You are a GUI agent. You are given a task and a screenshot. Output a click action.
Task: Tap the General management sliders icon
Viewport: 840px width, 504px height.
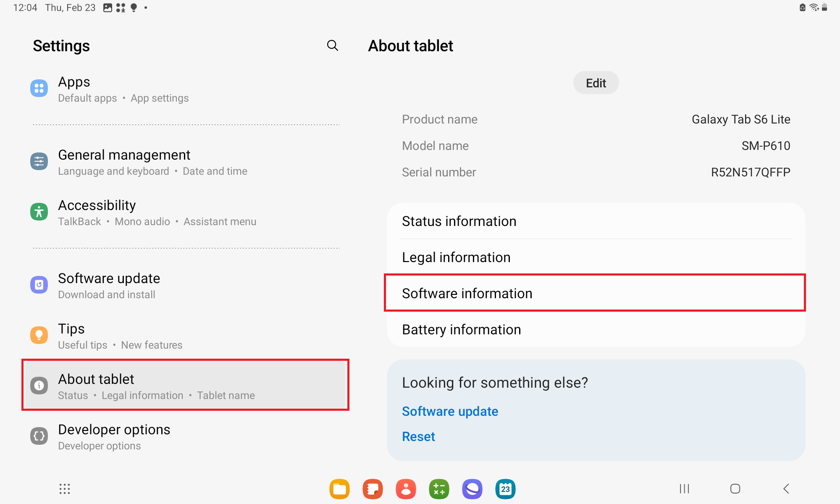pos(39,161)
